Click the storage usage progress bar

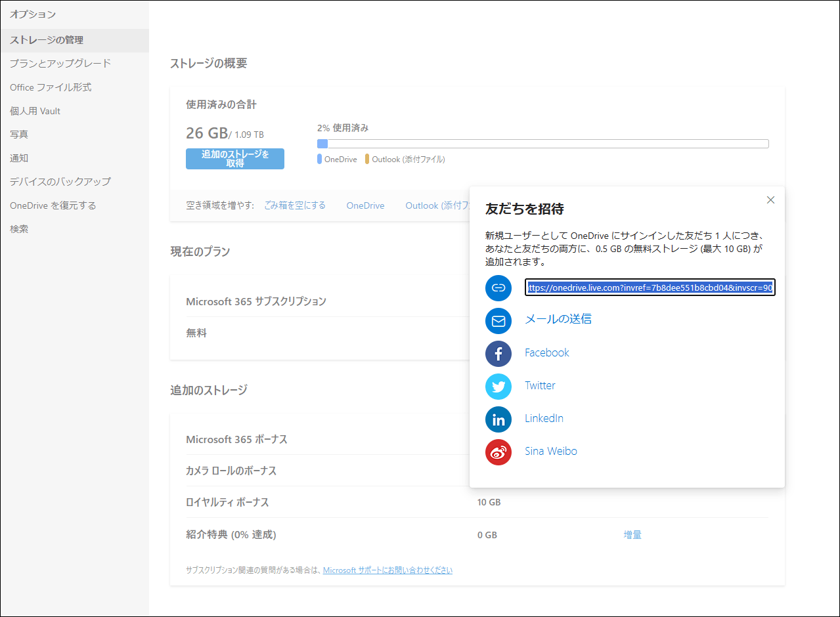(543, 144)
